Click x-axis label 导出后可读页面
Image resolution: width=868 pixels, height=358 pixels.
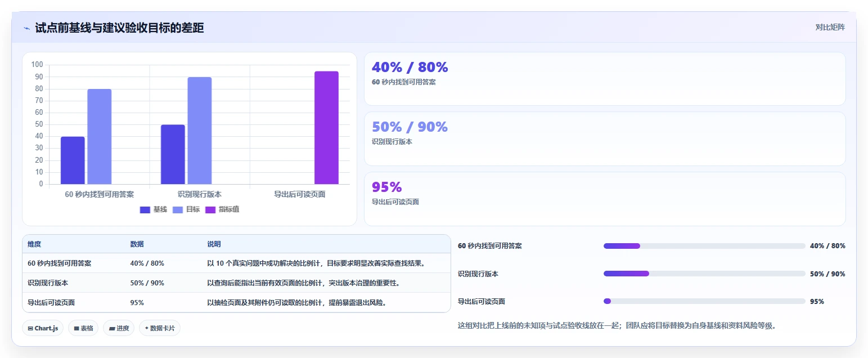(x=300, y=194)
